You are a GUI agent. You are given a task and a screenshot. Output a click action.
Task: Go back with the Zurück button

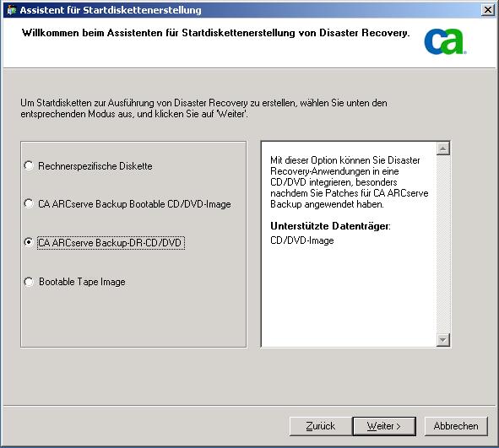pyautogui.click(x=321, y=426)
